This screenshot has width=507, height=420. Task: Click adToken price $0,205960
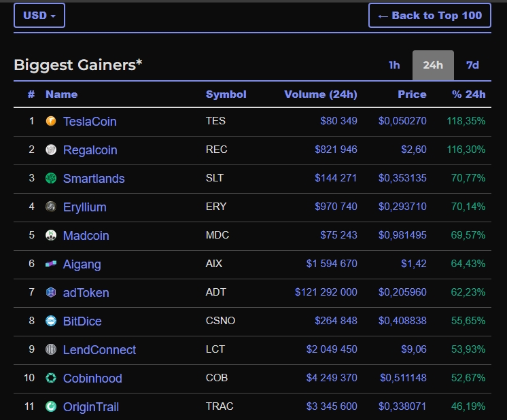click(402, 292)
